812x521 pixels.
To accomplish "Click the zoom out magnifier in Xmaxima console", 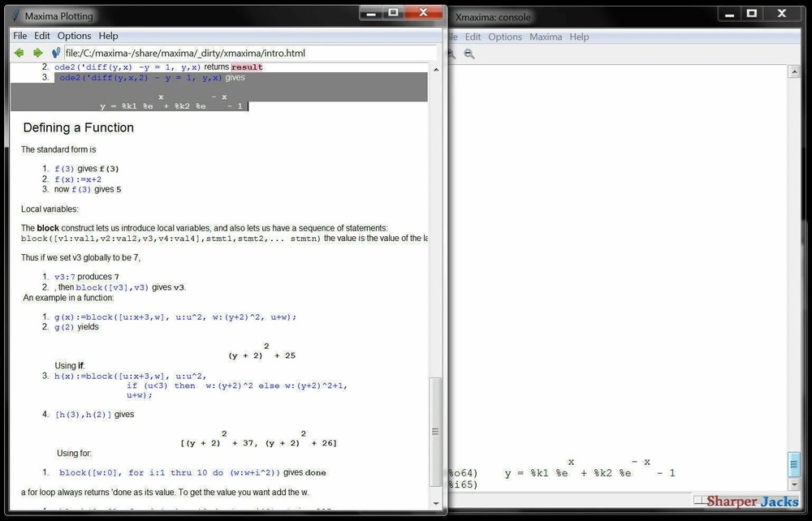I will coord(469,54).
